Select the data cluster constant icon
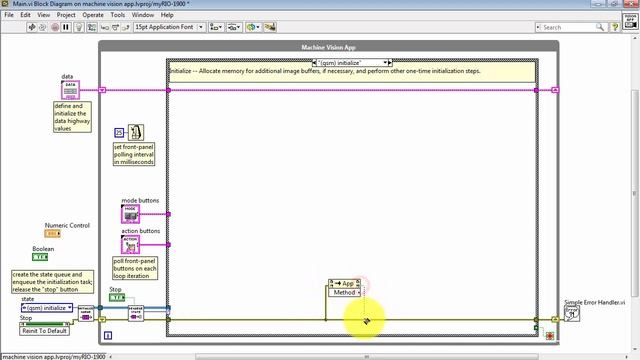The image size is (640, 360). pos(70,90)
